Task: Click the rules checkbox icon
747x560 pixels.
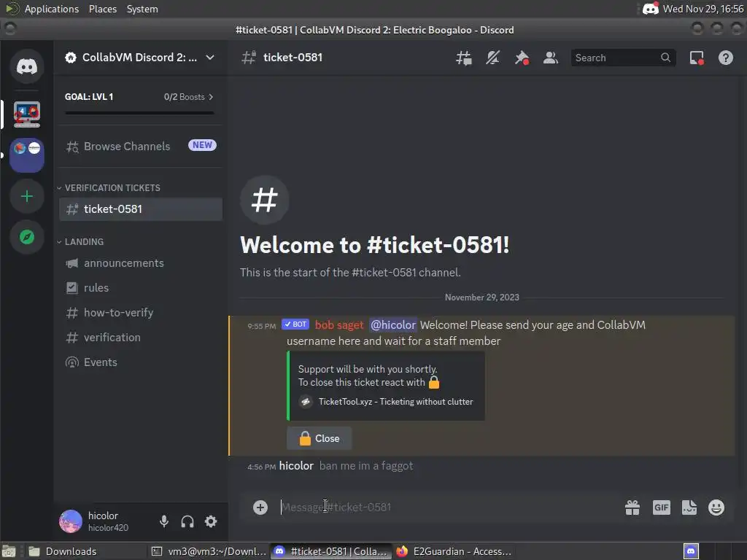Action: (x=72, y=287)
